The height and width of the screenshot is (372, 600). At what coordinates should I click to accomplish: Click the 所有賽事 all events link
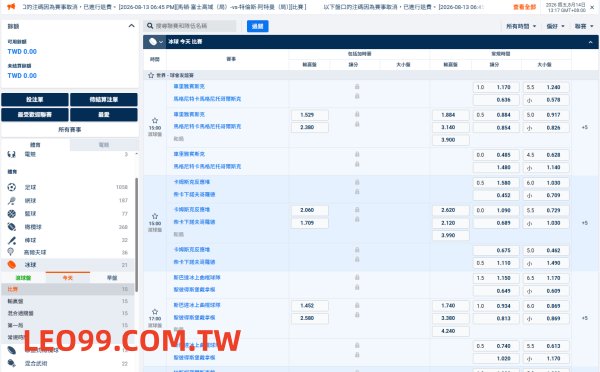70,130
